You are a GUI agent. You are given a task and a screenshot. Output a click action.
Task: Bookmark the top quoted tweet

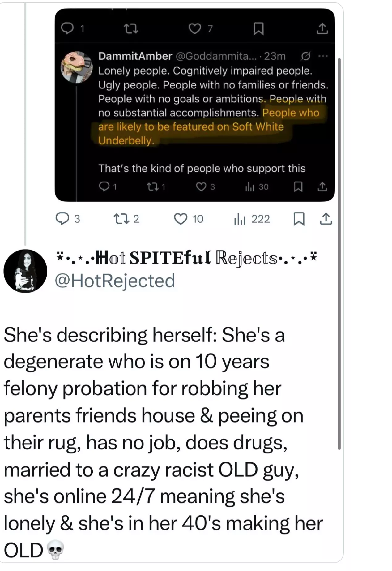click(x=258, y=29)
